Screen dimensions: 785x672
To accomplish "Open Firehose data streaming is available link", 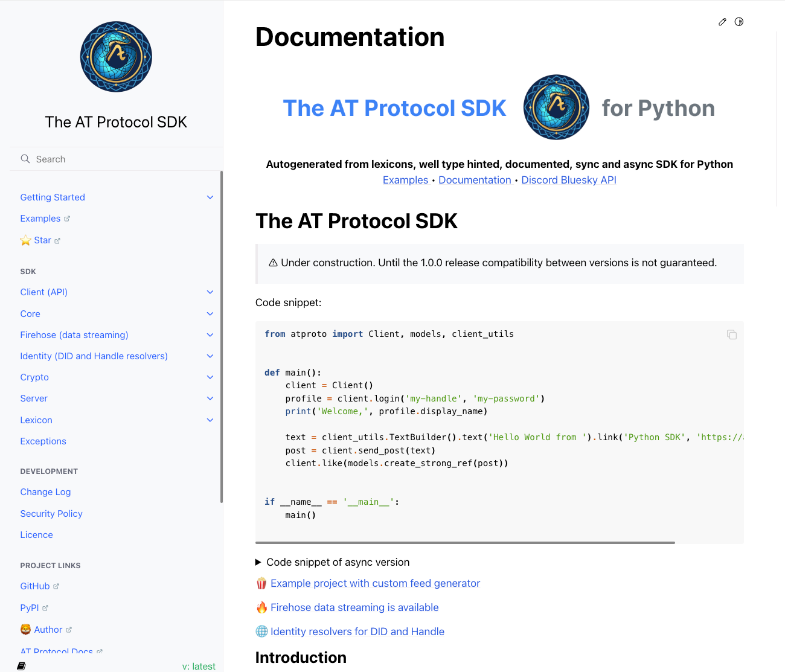I will coord(354,607).
